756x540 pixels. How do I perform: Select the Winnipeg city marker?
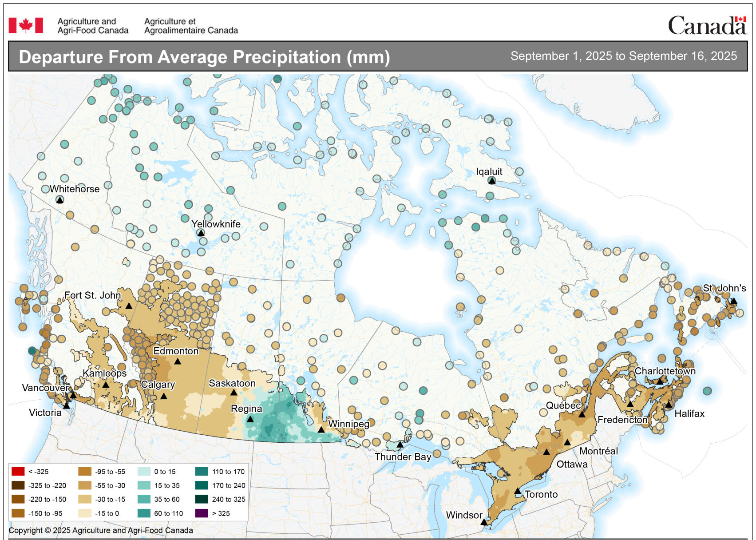tap(321, 429)
